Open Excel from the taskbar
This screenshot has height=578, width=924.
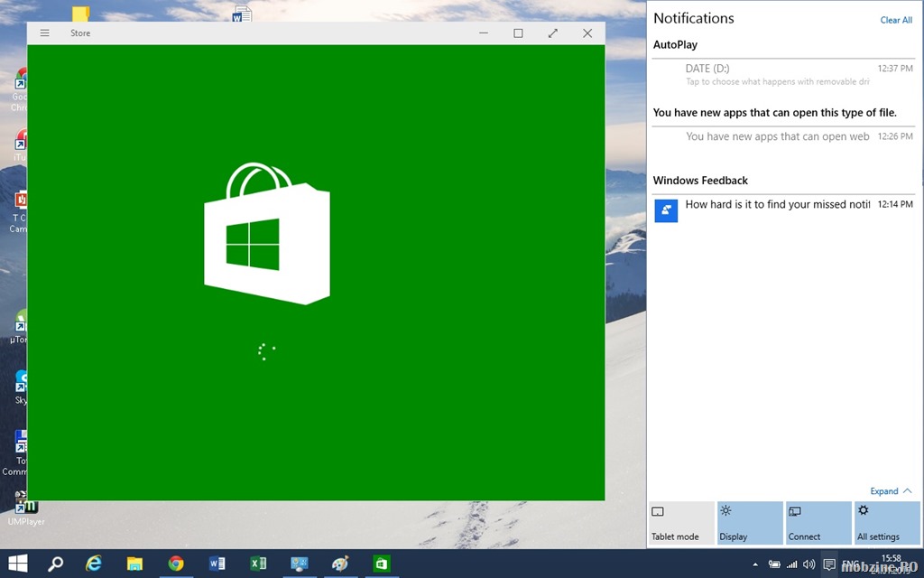(x=258, y=564)
